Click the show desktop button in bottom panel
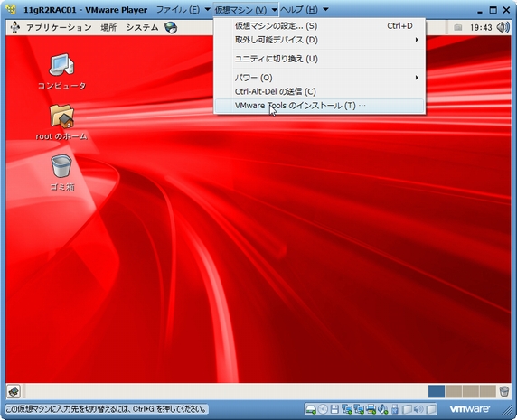This screenshot has height=420, width=517. pos(14,391)
